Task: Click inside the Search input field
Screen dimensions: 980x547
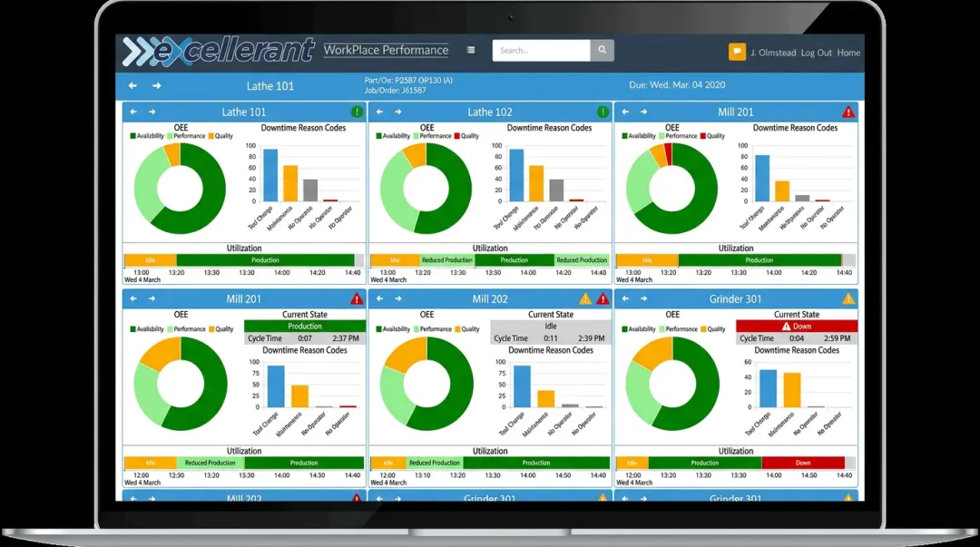Action: pos(541,50)
